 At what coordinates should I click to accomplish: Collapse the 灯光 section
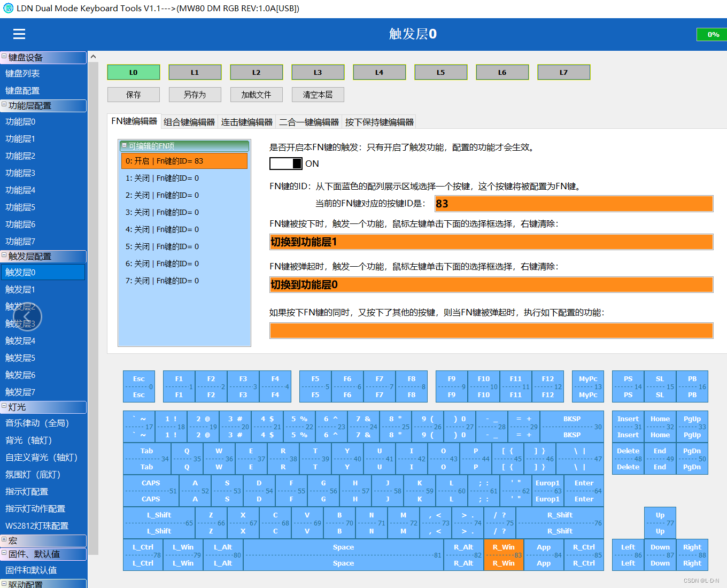4,406
